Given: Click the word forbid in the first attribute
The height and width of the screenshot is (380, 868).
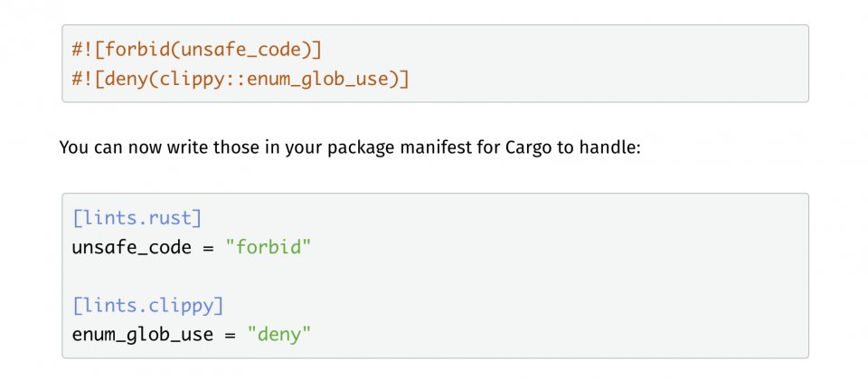Looking at the screenshot, I should (137, 50).
